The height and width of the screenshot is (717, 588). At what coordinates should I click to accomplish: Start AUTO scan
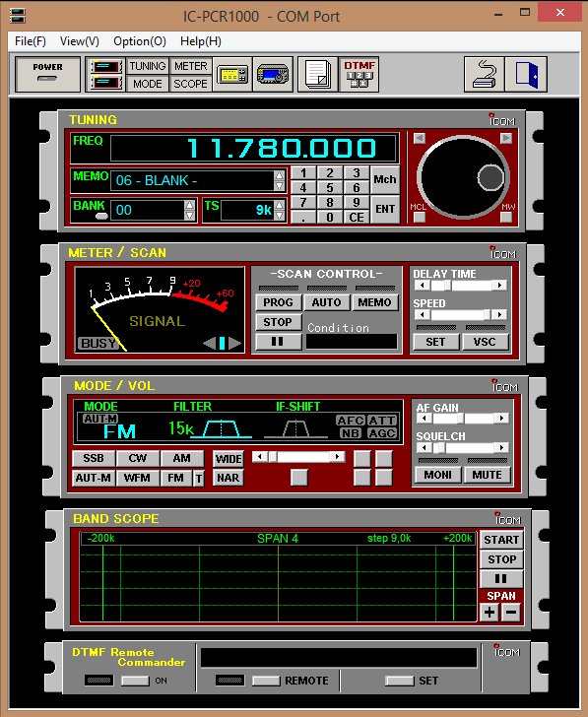click(x=326, y=302)
